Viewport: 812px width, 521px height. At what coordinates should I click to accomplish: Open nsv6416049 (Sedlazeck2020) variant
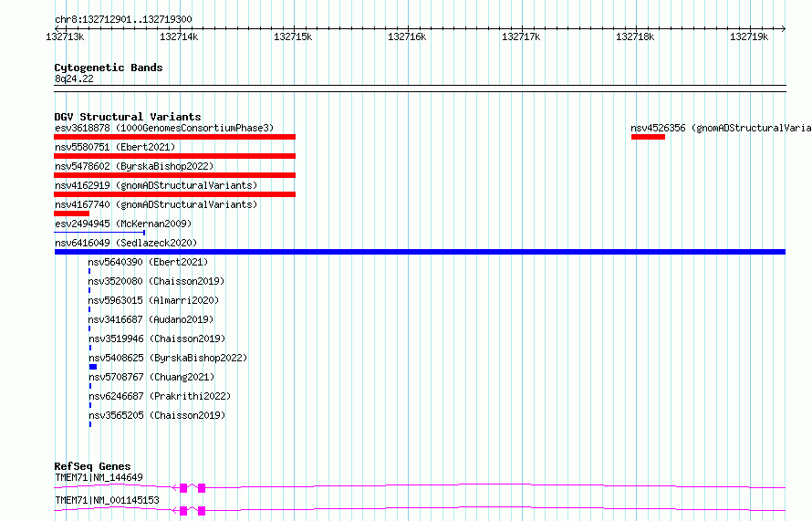coord(126,243)
